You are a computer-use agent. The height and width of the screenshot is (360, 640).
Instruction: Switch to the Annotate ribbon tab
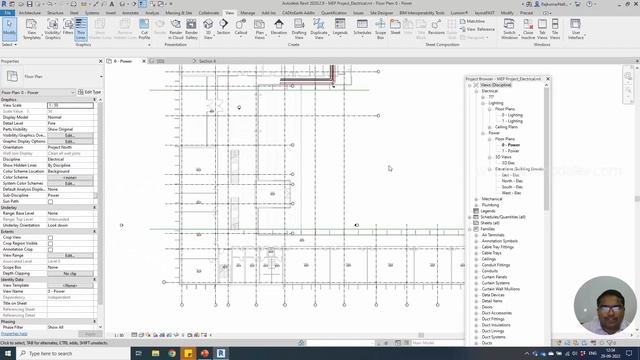[x=131, y=13]
